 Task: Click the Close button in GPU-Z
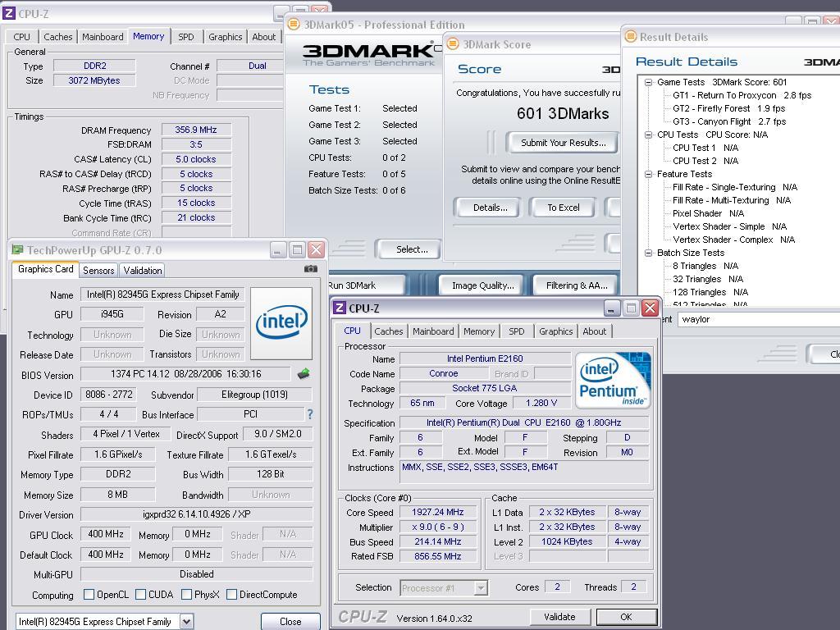point(290,622)
